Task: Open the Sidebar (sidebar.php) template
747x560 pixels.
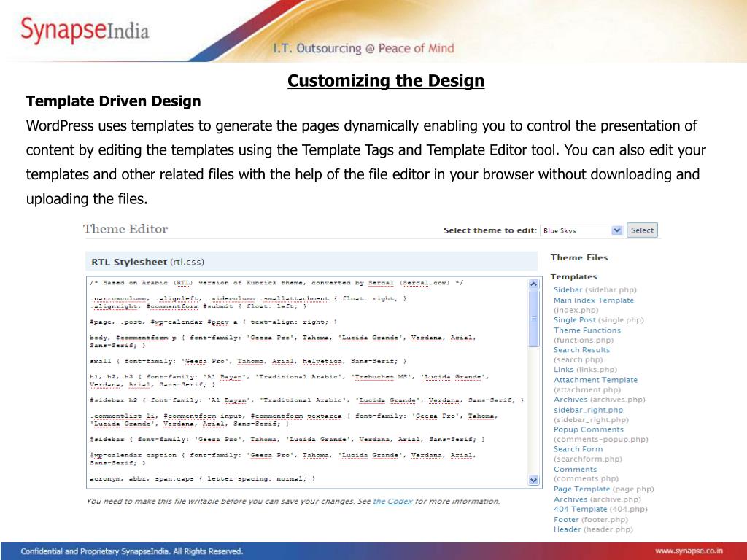Action: click(595, 289)
